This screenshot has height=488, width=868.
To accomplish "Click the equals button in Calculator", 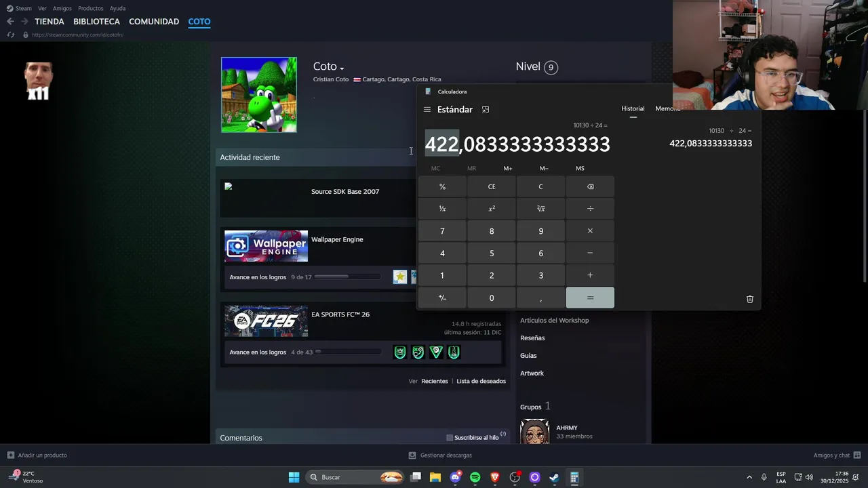I will coord(590,298).
